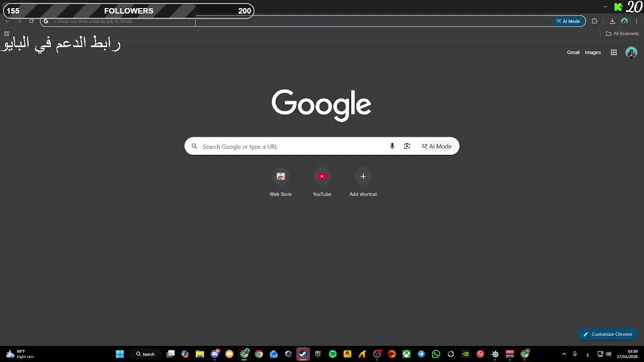The image size is (644, 362).
Task: Open the Chrome three-dot menu
Action: coord(636,21)
